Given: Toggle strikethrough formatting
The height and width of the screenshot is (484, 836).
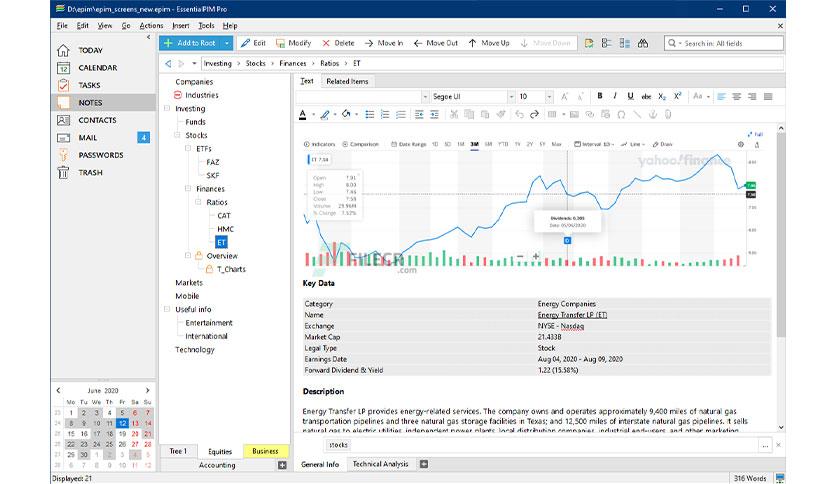Looking at the screenshot, I should click(x=646, y=96).
